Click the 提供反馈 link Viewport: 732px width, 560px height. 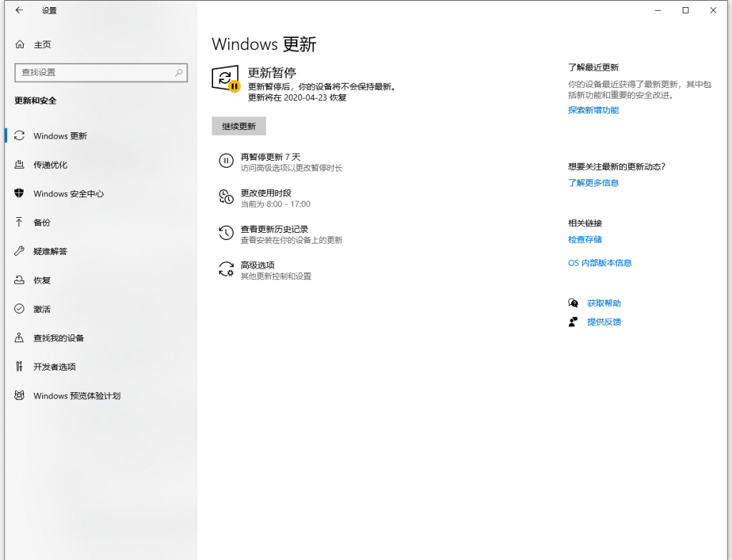[x=604, y=322]
